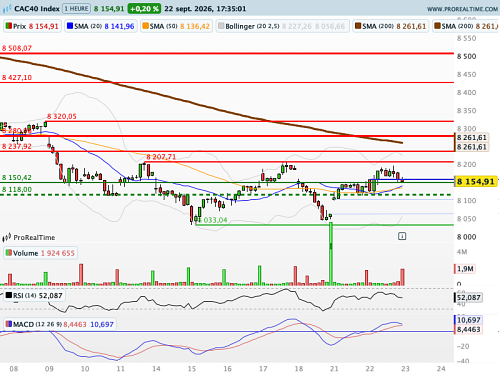Click the orange SMA (50) color swatch
Screen dimensions: 500x375
point(145,26)
